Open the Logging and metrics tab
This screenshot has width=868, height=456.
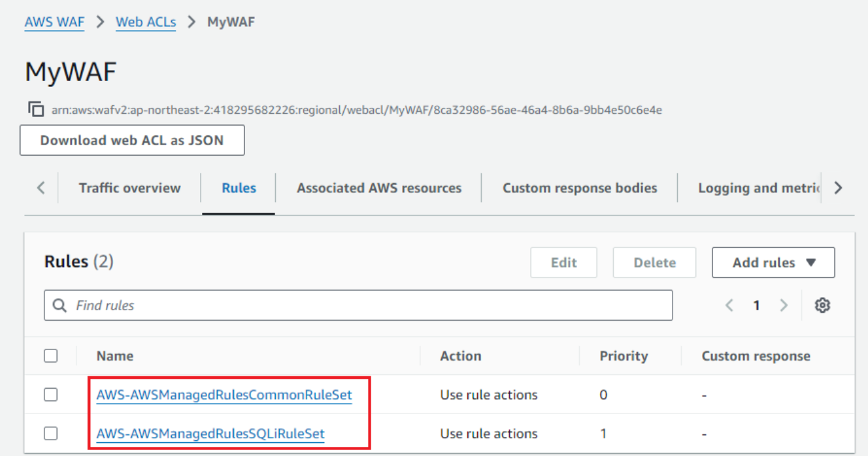coord(759,188)
